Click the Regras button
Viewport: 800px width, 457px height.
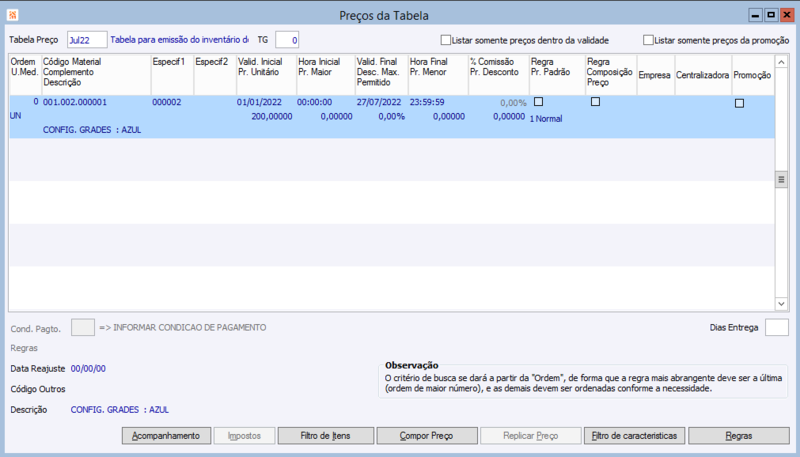[x=738, y=436]
